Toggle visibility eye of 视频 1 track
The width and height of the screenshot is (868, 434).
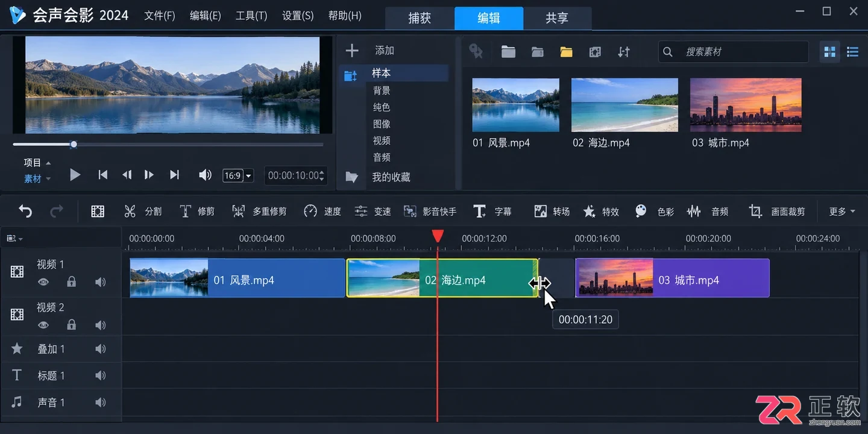coord(43,281)
